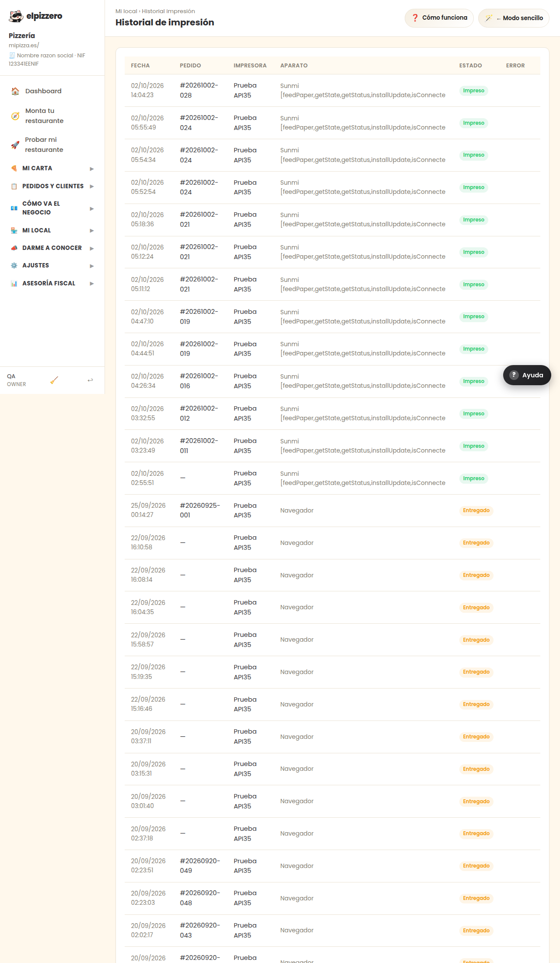Click the bar chart icon for ASESORÍA FISCAL

pyautogui.click(x=14, y=284)
